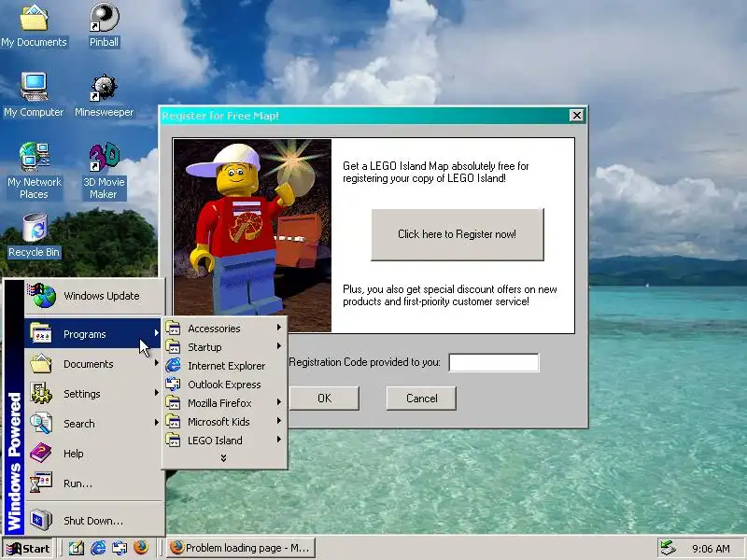Open the My Documents desktop icon

click(34, 26)
